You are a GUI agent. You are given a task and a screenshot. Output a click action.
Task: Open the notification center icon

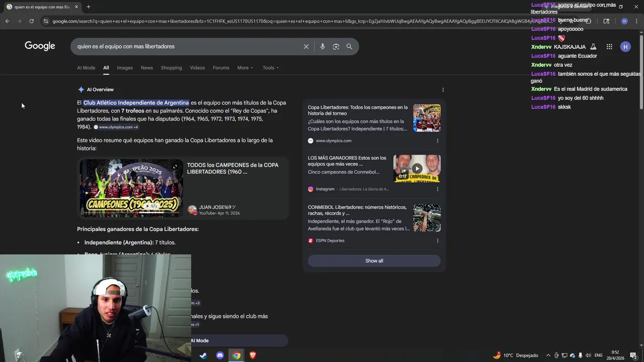coord(633,355)
